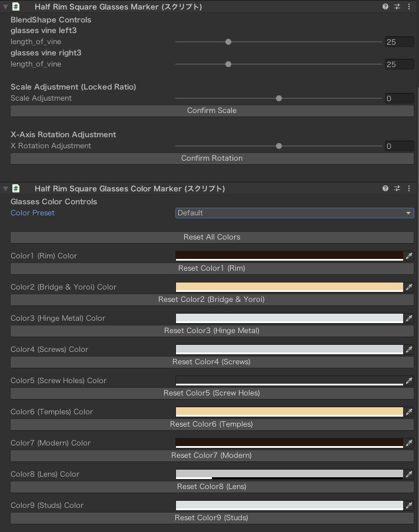419x532 pixels.
Task: Pick Color1 (Rim) with the eyedropper
Action: (x=409, y=256)
